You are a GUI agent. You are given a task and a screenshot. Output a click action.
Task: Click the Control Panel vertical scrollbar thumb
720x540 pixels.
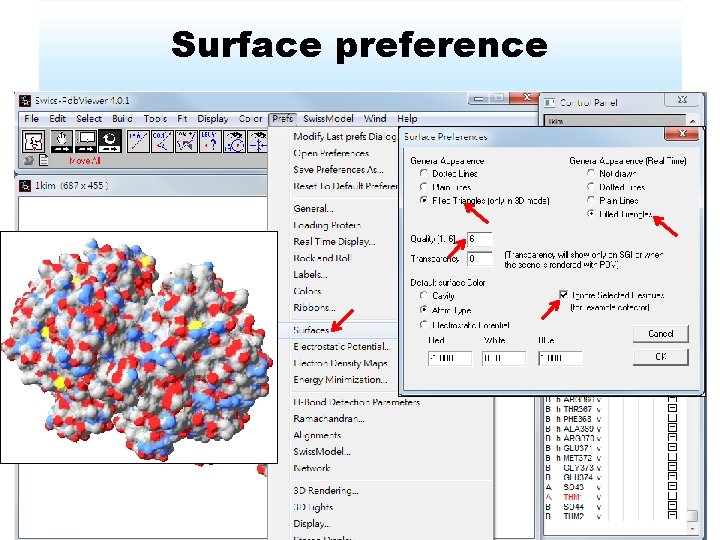(x=693, y=516)
